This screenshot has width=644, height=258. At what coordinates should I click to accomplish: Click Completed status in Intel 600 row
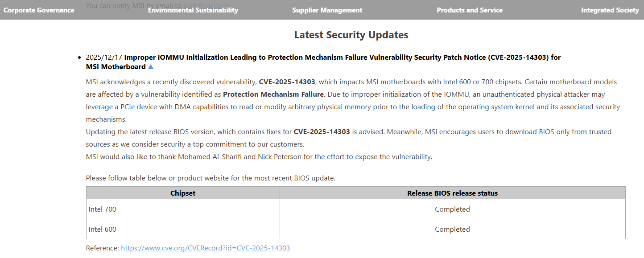coord(452,229)
